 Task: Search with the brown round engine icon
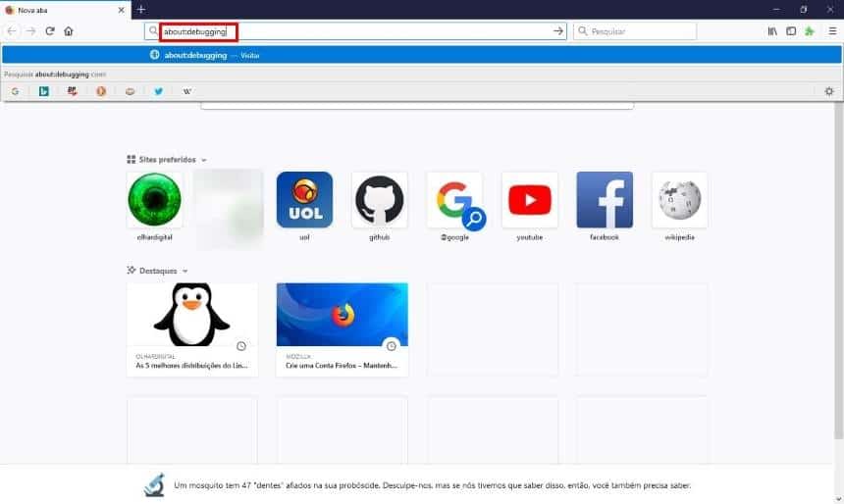[130, 91]
